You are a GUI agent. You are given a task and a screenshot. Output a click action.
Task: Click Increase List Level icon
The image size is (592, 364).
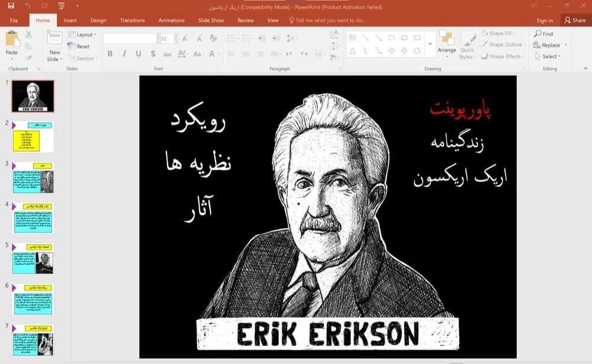pyautogui.click(x=276, y=38)
